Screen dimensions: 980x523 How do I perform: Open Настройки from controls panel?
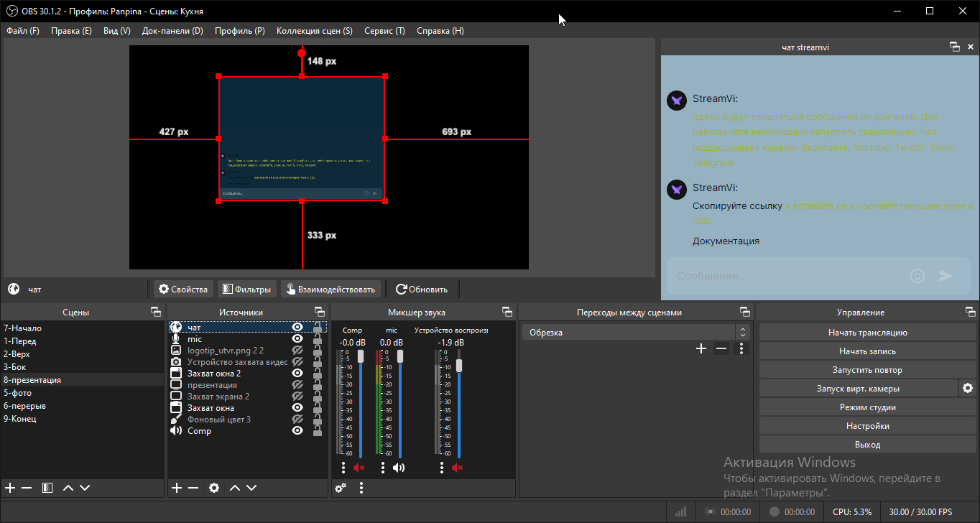867,426
